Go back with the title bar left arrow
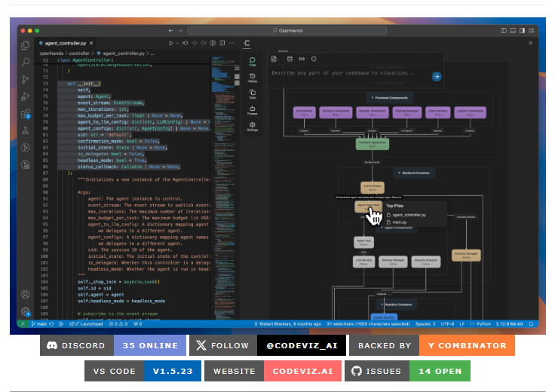Screen dimensions: 558x392 [171, 31]
